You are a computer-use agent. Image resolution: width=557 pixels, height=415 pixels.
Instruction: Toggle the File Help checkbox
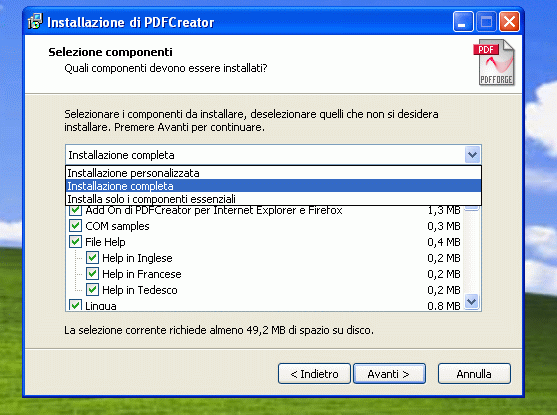75,242
